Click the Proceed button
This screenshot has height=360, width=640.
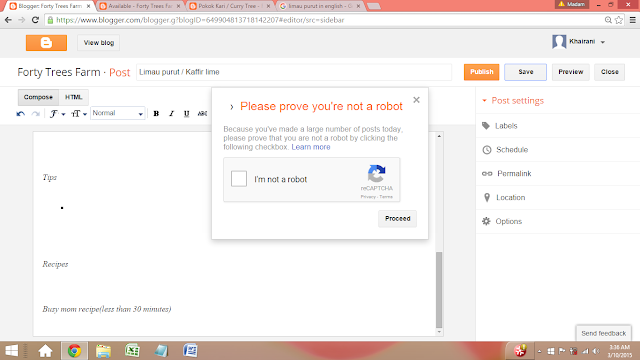click(x=398, y=219)
